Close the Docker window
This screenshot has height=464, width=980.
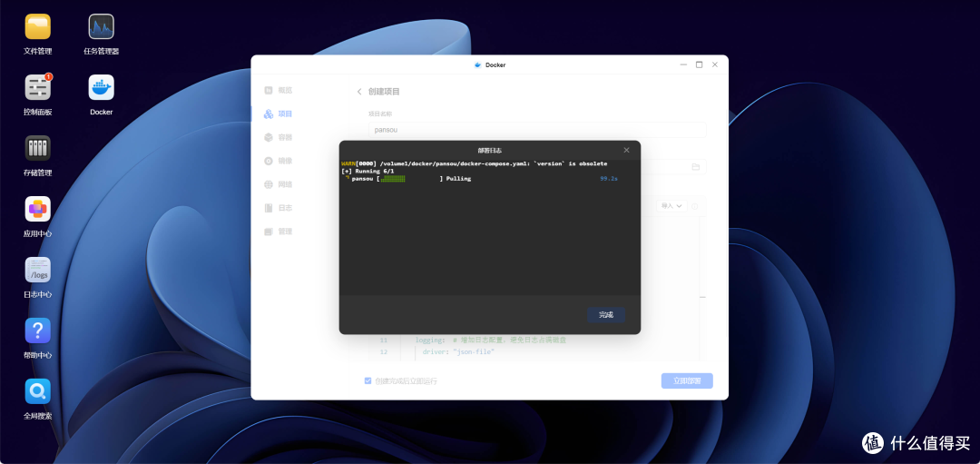coord(715,64)
